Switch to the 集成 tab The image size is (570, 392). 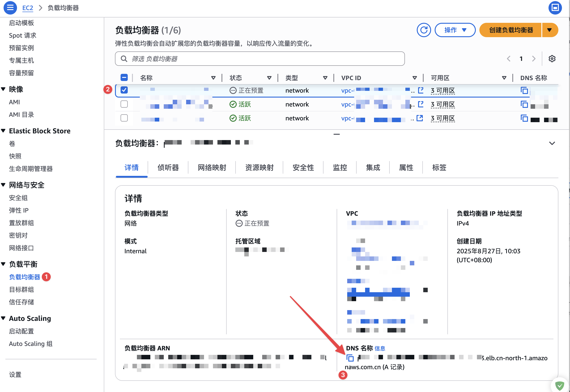(x=373, y=168)
